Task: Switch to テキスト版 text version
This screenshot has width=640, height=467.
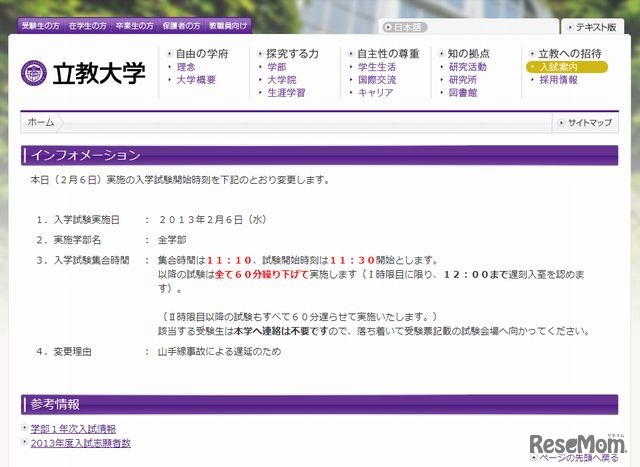Action: point(596,27)
